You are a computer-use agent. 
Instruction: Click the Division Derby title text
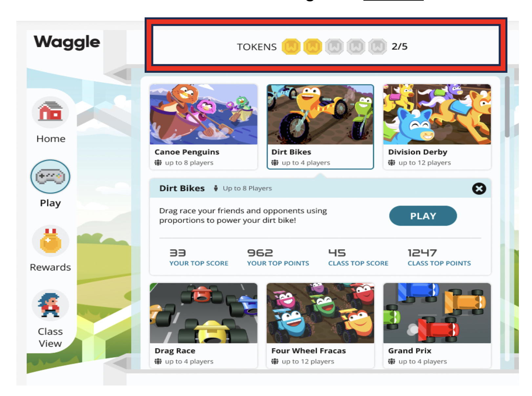coord(418,152)
